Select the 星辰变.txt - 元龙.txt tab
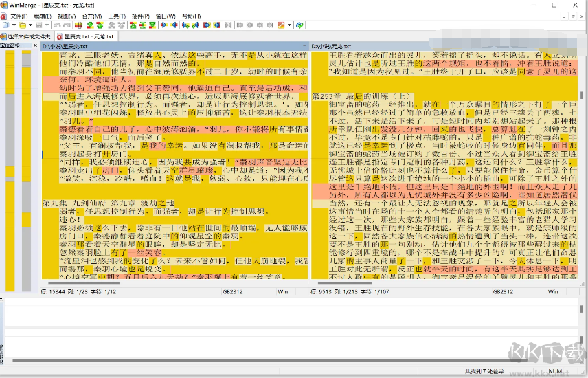The width and height of the screenshot is (588, 378). point(86,36)
